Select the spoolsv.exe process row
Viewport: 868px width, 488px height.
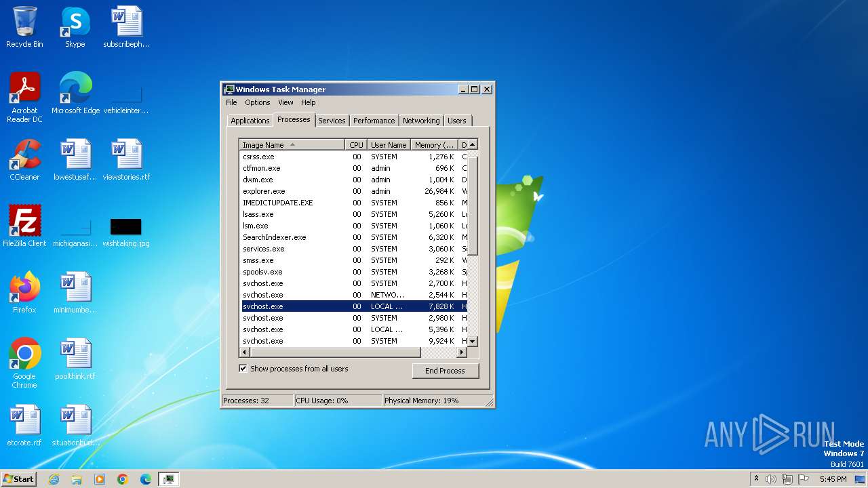[x=353, y=272]
